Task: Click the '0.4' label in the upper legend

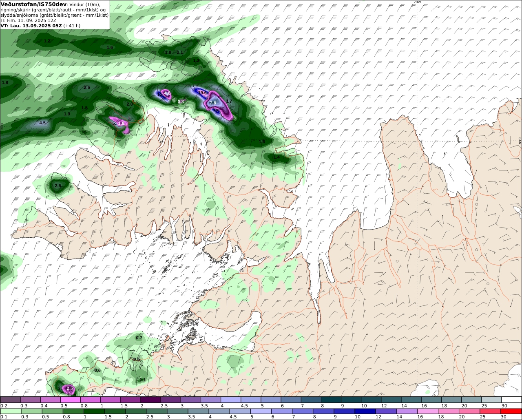Action: pos(44,406)
